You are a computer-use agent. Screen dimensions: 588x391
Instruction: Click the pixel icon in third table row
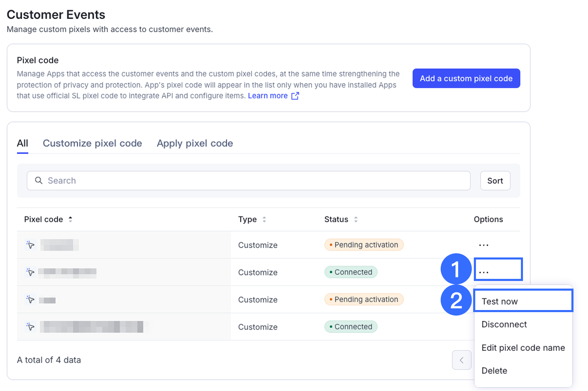coord(30,299)
